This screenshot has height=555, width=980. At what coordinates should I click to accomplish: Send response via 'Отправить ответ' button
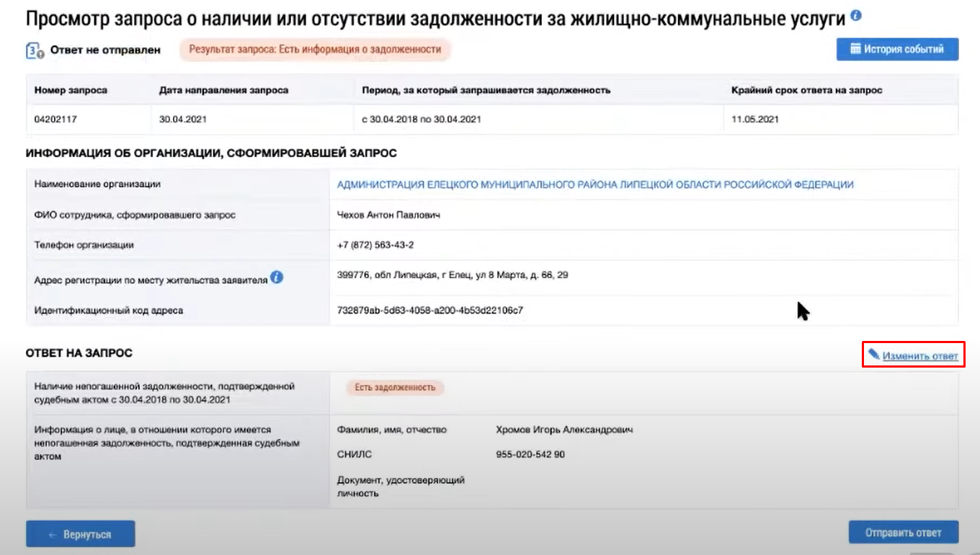[x=904, y=533]
